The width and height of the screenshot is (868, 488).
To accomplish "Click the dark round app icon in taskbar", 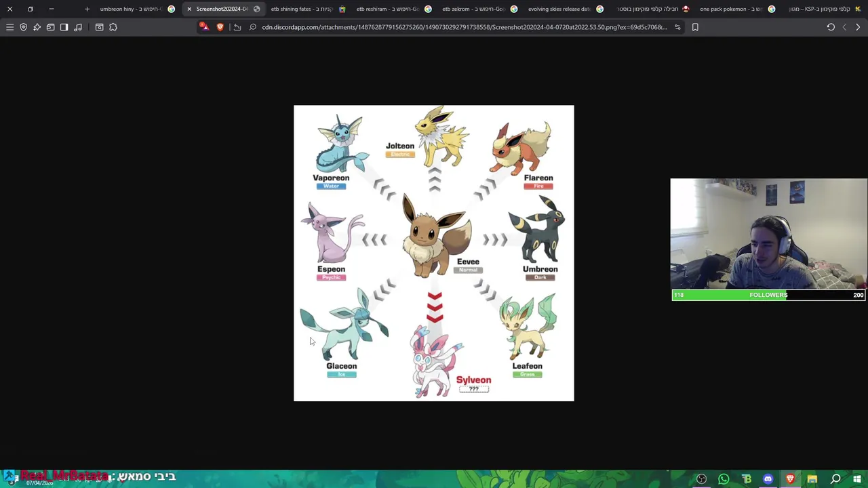I will tap(701, 479).
